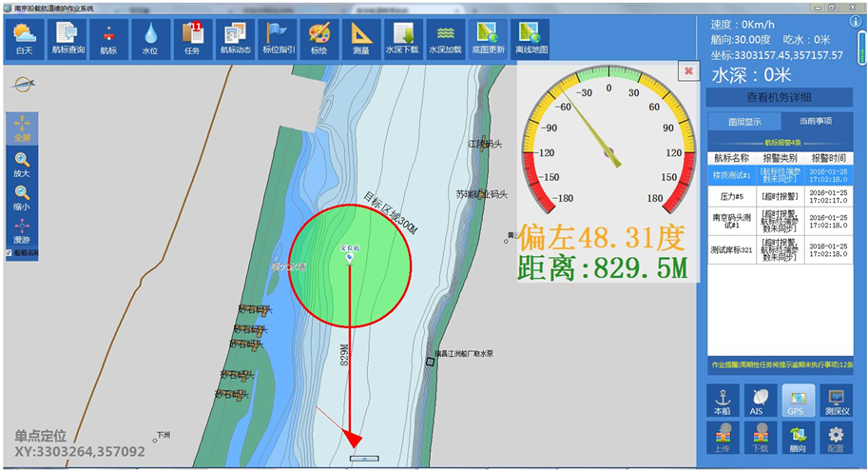Click 放大 zoom in magnifier
Screen dimensions: 868x472
coord(22,165)
